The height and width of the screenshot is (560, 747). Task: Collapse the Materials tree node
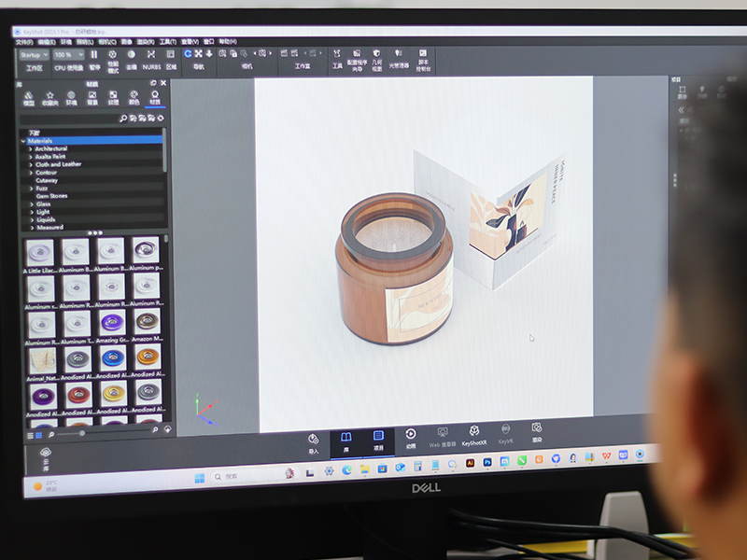click(23, 141)
